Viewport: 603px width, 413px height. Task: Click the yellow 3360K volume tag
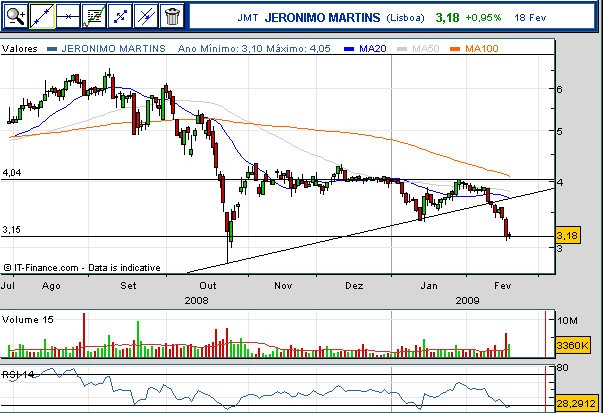(573, 345)
